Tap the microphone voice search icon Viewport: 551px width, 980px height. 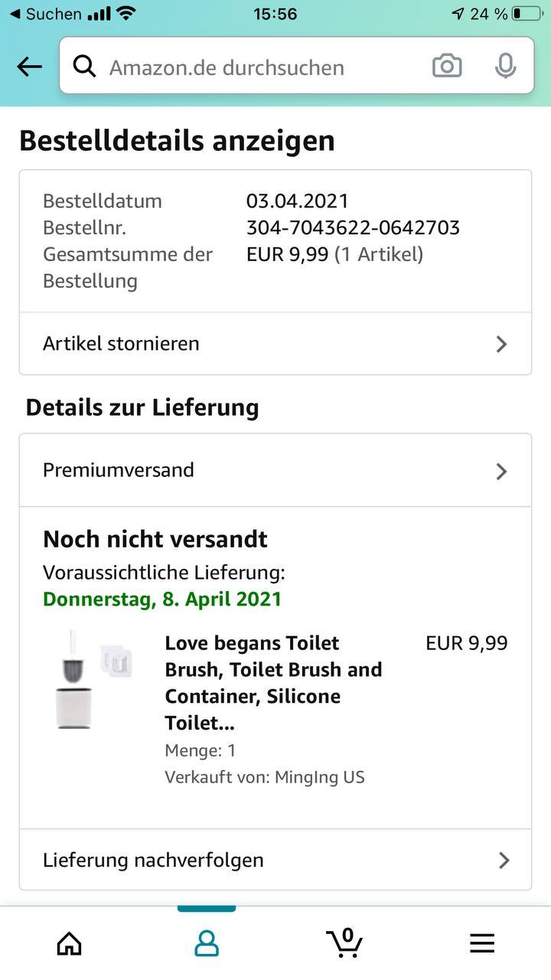[x=505, y=67]
